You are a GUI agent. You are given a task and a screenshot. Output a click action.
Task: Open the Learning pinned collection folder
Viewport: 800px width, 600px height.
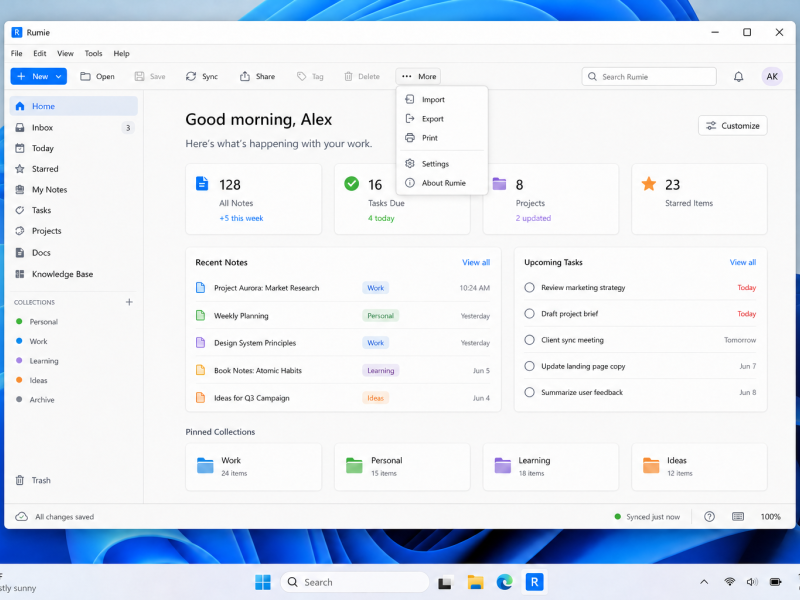[551, 467]
